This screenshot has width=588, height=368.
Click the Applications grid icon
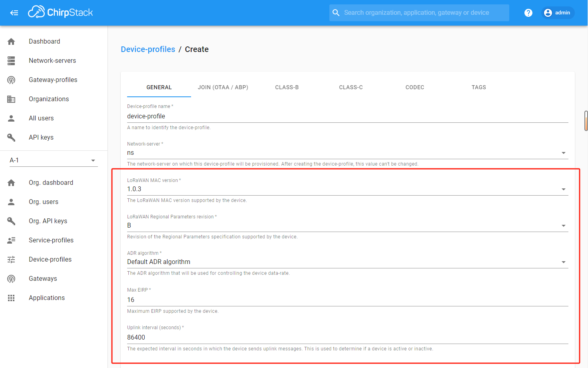[x=11, y=298]
